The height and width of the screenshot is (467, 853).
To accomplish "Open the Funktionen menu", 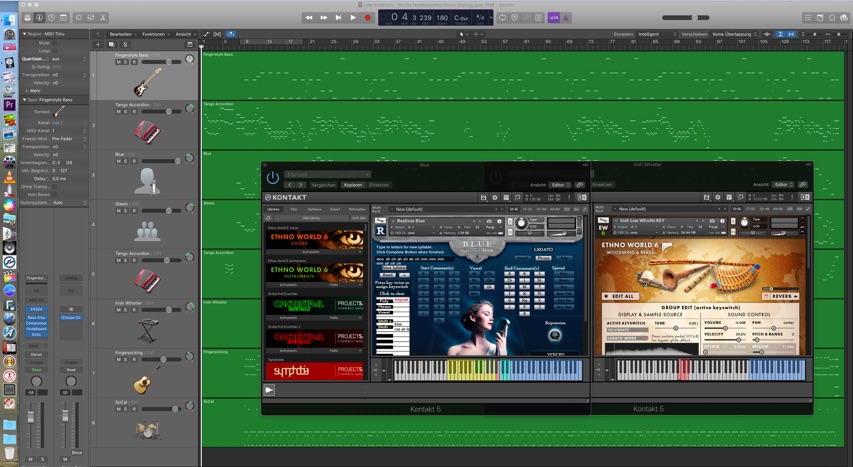I will 155,34.
